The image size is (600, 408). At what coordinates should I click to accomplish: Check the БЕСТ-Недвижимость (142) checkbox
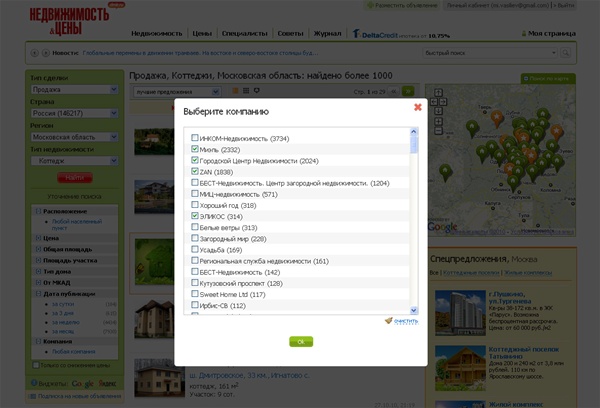pyautogui.click(x=195, y=271)
